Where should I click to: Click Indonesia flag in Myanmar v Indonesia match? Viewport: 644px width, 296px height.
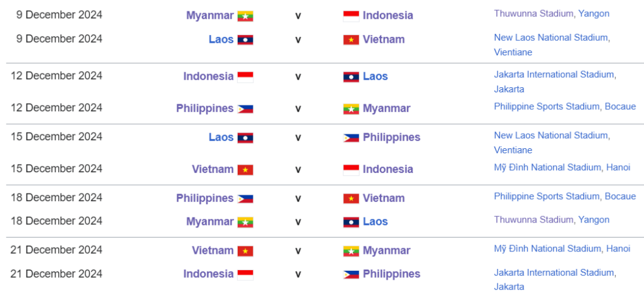pos(351,16)
